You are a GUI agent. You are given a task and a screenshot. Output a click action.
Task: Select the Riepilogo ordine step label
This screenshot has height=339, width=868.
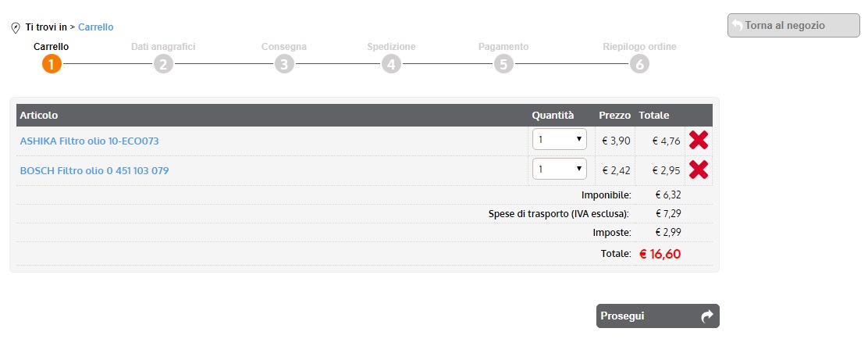pos(639,47)
